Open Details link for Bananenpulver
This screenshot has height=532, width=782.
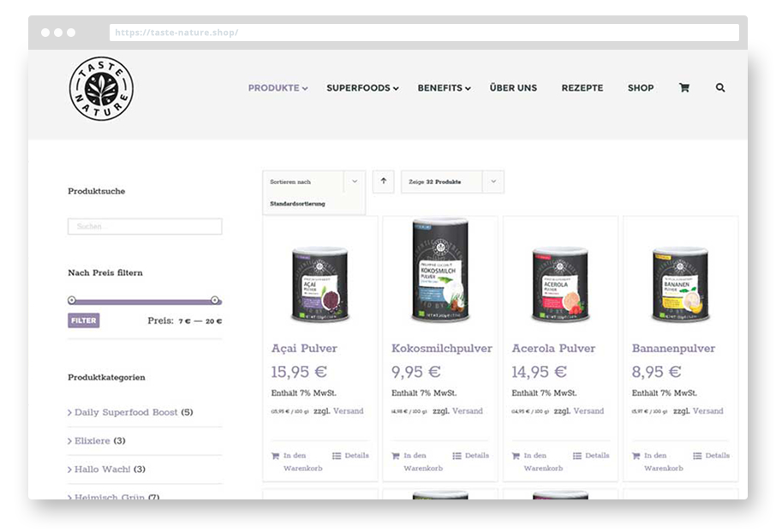pos(717,456)
